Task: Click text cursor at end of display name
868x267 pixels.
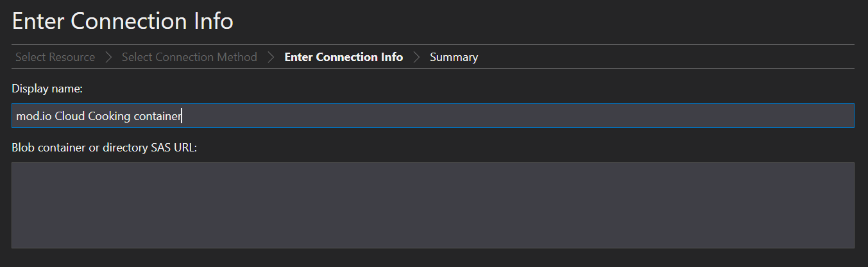Action: (182, 116)
